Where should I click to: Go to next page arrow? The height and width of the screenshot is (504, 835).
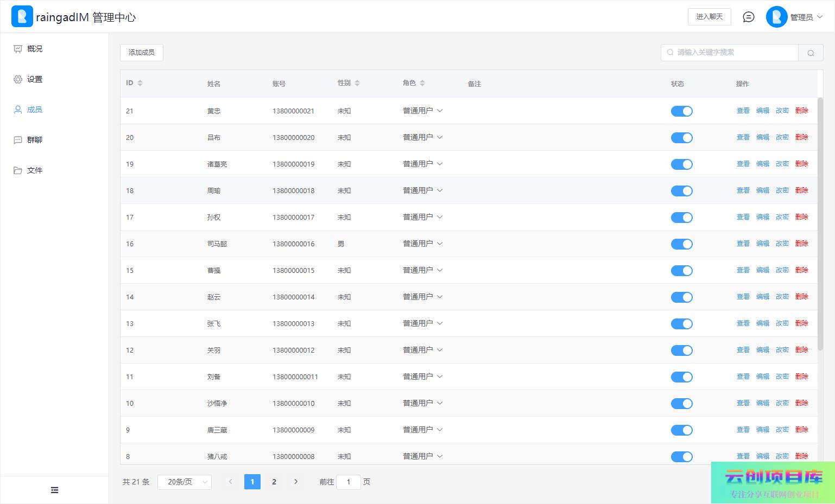296,482
